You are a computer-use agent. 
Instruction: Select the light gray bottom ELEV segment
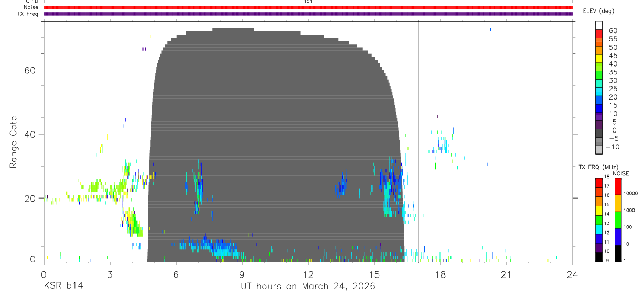pos(599,150)
